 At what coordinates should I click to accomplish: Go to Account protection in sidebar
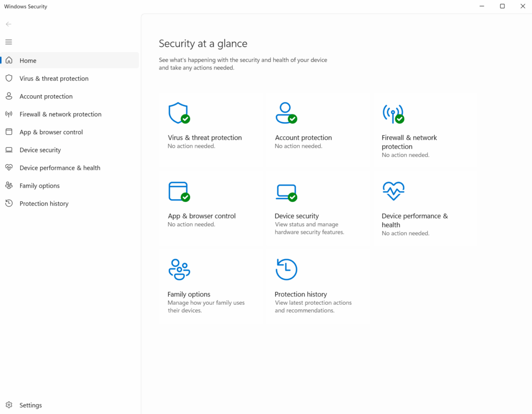click(x=46, y=96)
